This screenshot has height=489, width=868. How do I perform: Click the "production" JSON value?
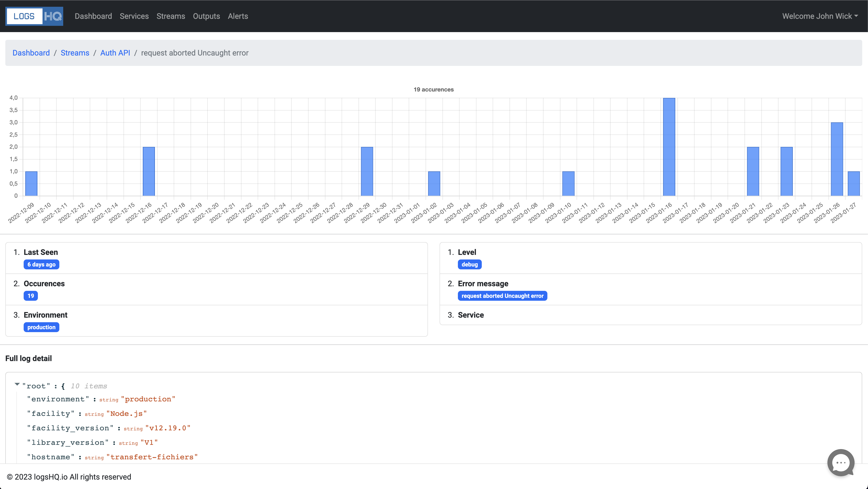coord(148,399)
